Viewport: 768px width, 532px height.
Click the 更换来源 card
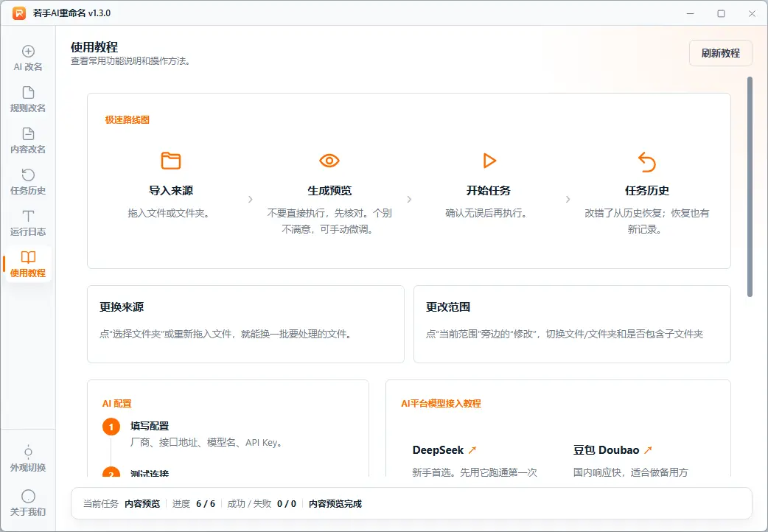click(x=246, y=324)
